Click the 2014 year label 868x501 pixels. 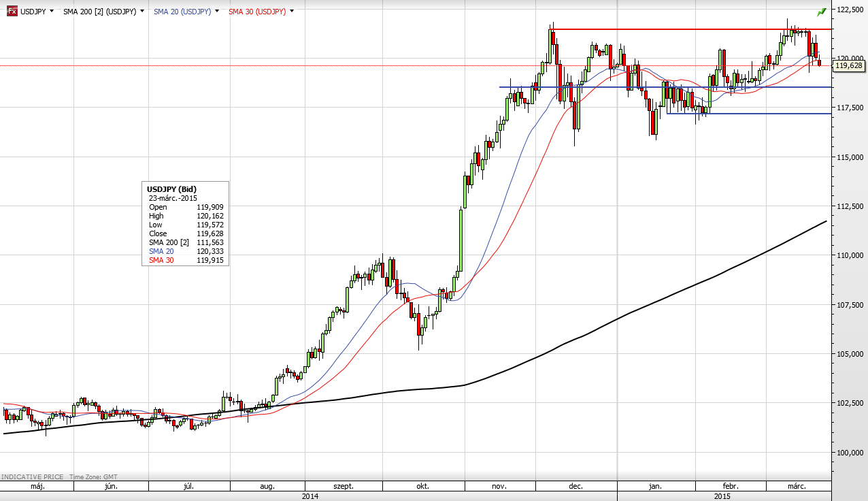click(310, 496)
